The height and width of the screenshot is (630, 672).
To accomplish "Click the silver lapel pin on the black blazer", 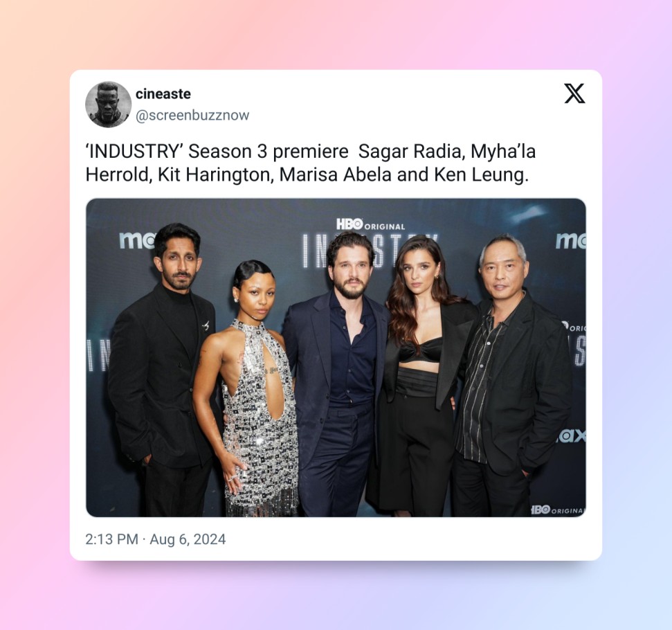I will (x=206, y=325).
